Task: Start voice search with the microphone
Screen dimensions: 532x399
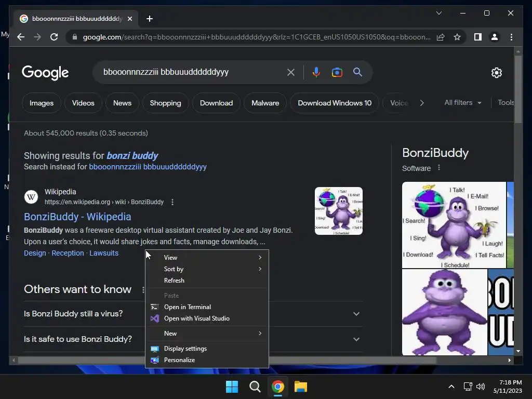Action: [316, 72]
